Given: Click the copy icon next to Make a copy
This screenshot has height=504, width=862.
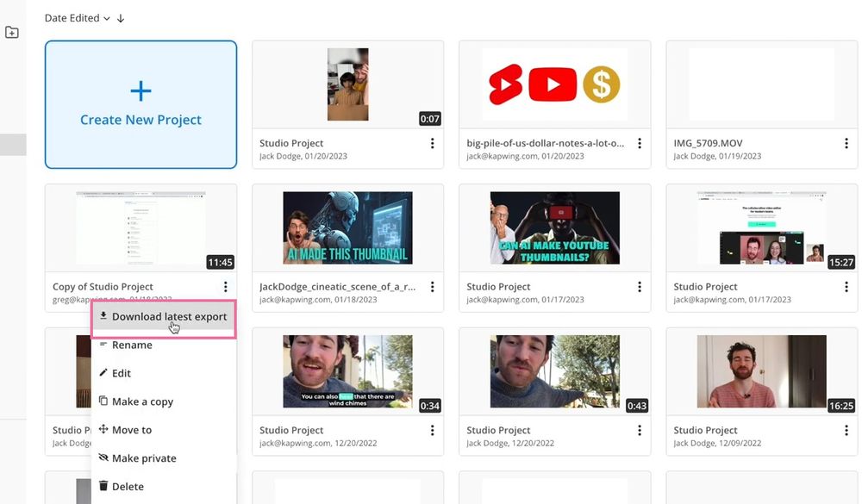Looking at the screenshot, I should click(103, 401).
